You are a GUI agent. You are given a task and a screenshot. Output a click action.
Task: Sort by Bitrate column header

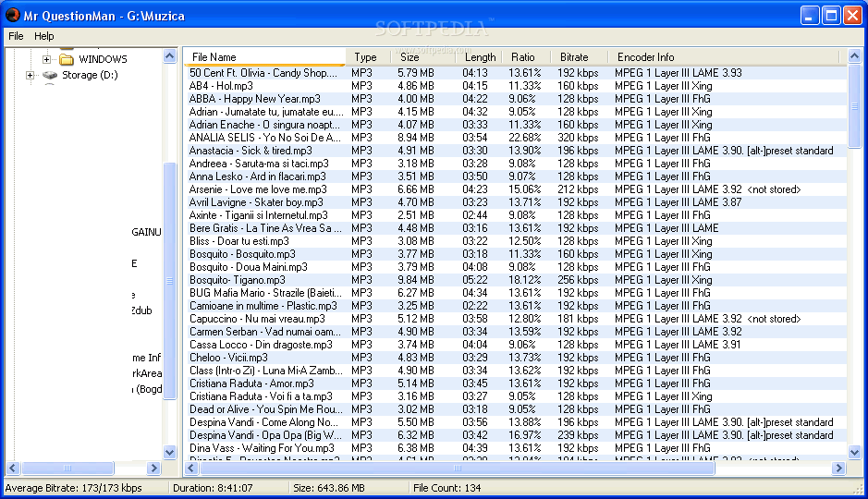point(579,57)
